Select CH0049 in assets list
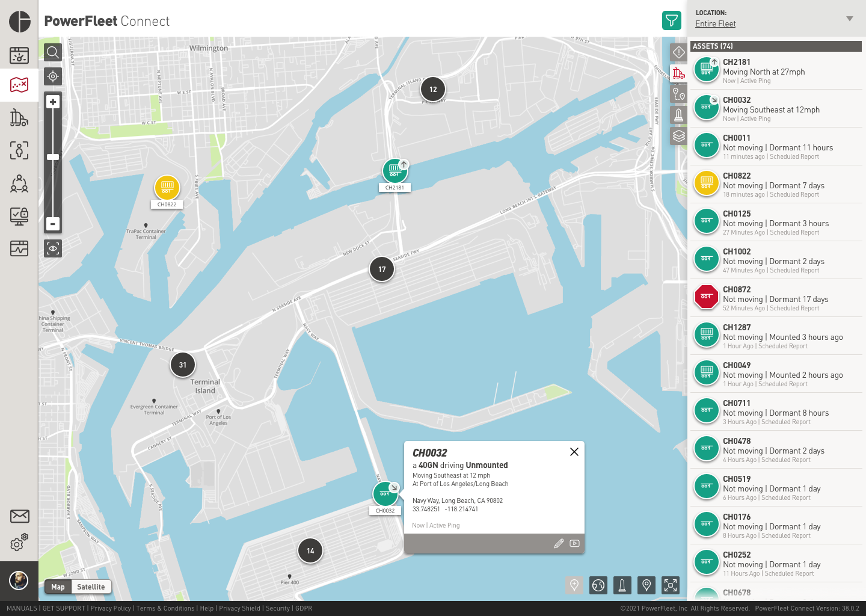This screenshot has width=866, height=616. tap(776, 374)
